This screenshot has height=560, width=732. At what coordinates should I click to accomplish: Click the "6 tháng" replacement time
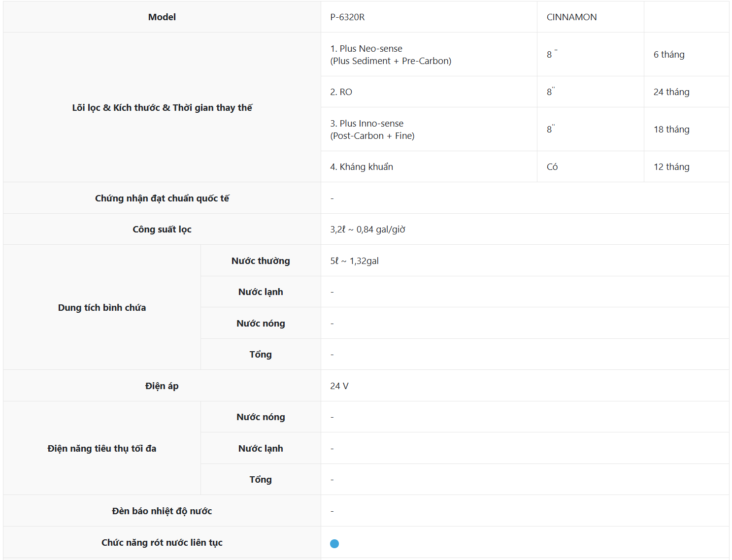(x=668, y=55)
